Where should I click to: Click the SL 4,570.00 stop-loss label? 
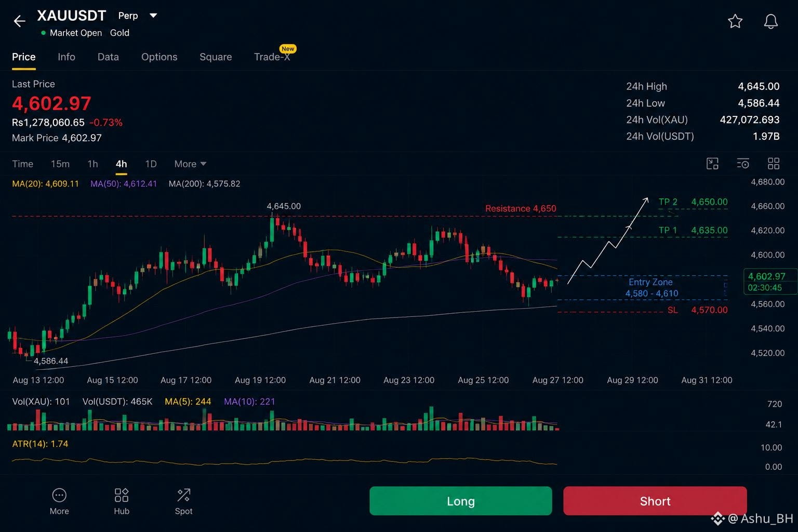tap(697, 310)
